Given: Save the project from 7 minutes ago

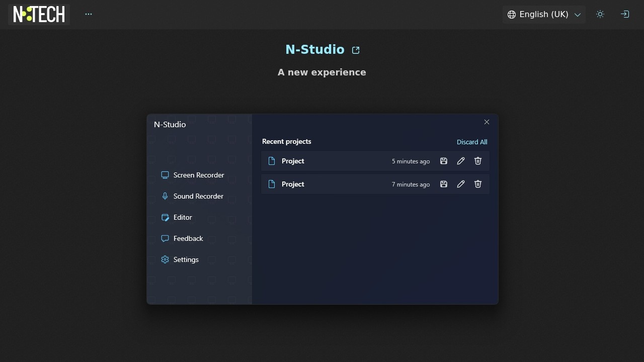Looking at the screenshot, I should click(444, 184).
